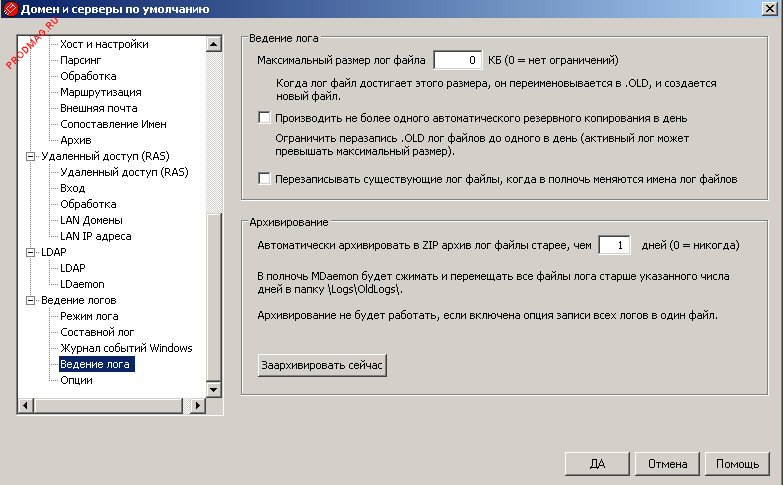Screen dimensions: 784x485
Task: Open the LDaemon settings entry
Action: click(82, 284)
